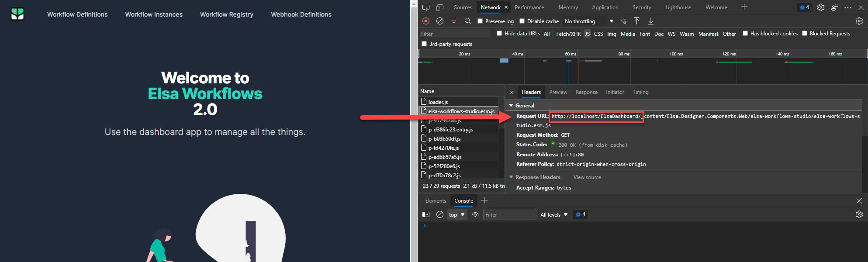Select Img resource type filter
868x262 pixels.
tap(612, 34)
